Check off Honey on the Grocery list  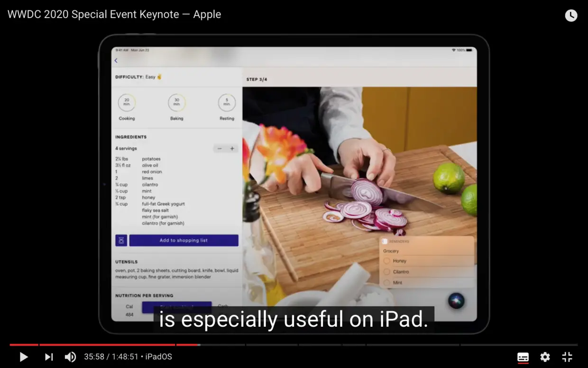click(x=387, y=261)
